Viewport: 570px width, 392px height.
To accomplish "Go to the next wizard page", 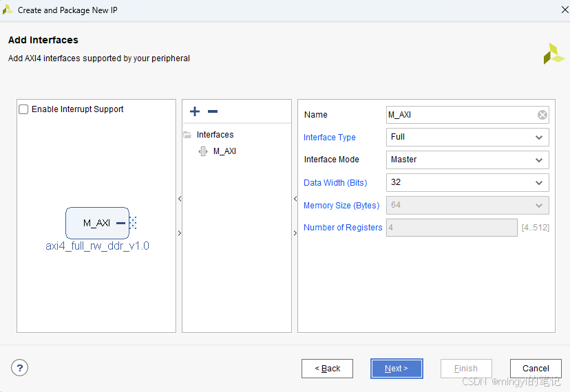I will [397, 369].
